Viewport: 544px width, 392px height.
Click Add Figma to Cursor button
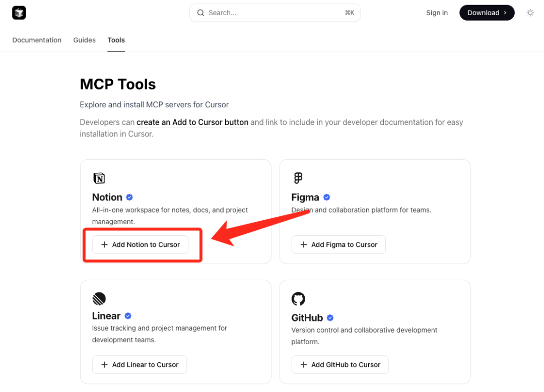pos(338,244)
